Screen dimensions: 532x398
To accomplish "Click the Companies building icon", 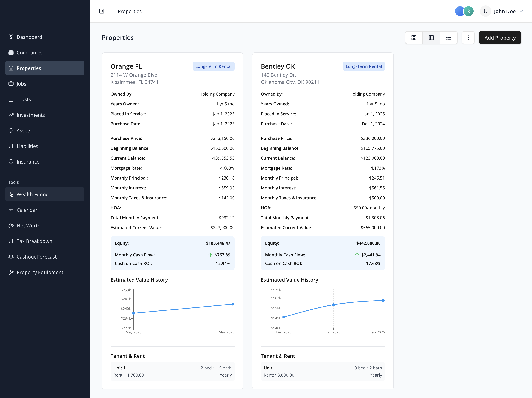I will pos(11,52).
